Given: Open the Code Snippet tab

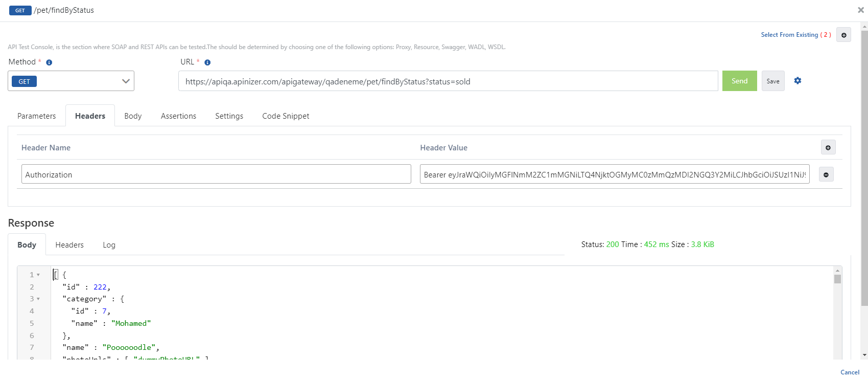Looking at the screenshot, I should click(x=286, y=116).
